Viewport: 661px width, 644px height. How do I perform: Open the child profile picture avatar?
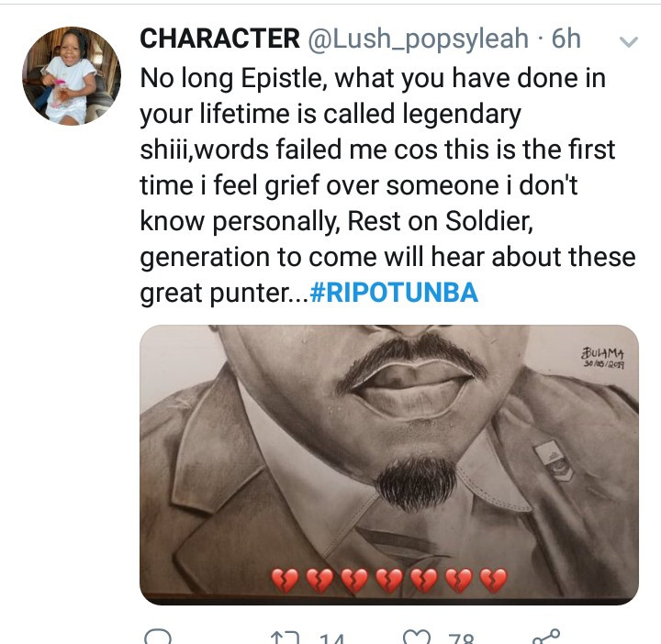[72, 76]
